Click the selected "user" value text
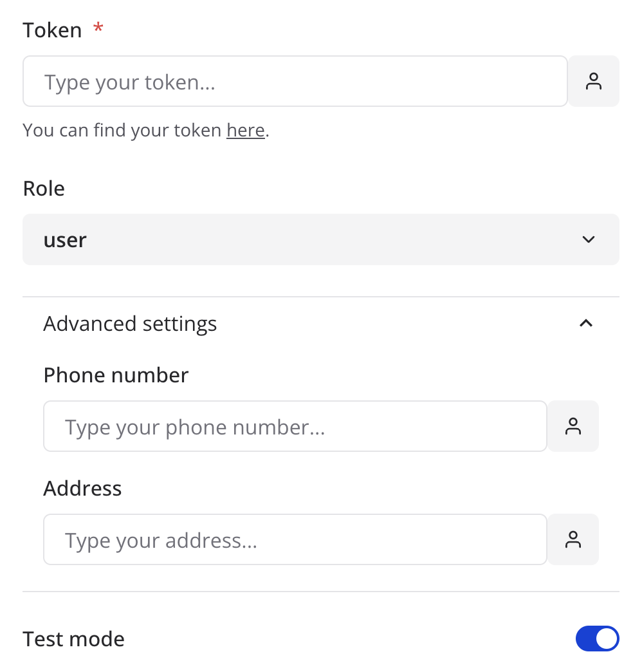 click(65, 239)
